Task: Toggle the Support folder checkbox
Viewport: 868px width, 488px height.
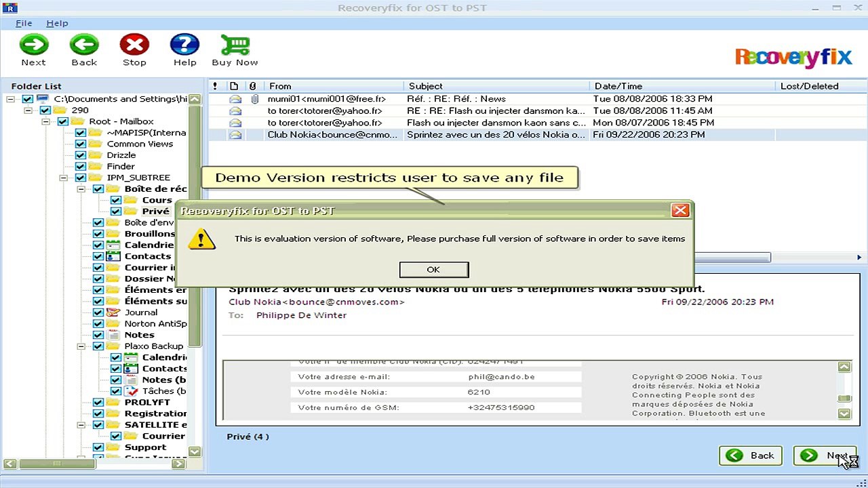Action: click(98, 447)
